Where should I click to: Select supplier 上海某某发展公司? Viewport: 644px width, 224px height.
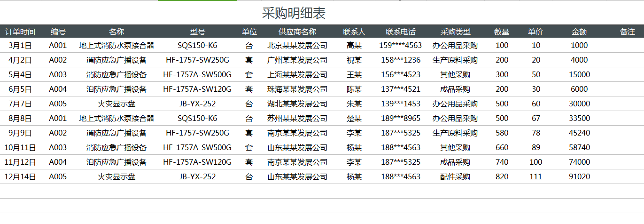[x=297, y=75]
